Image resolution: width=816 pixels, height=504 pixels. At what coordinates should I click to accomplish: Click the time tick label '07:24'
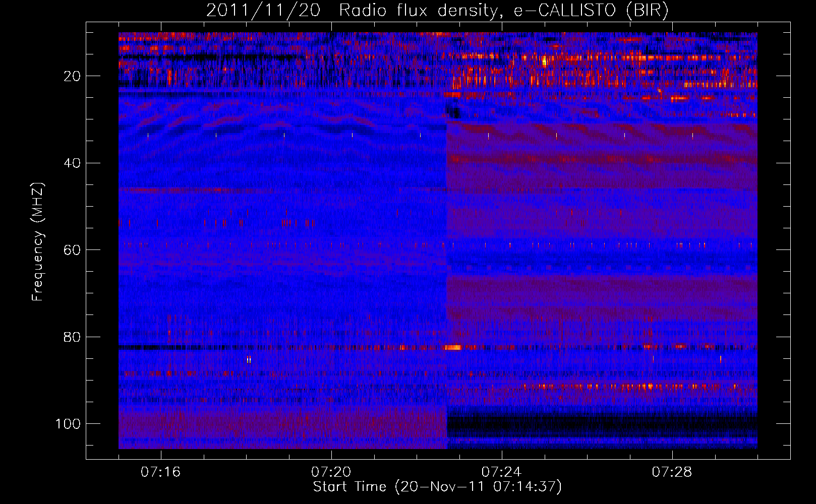[x=502, y=472]
